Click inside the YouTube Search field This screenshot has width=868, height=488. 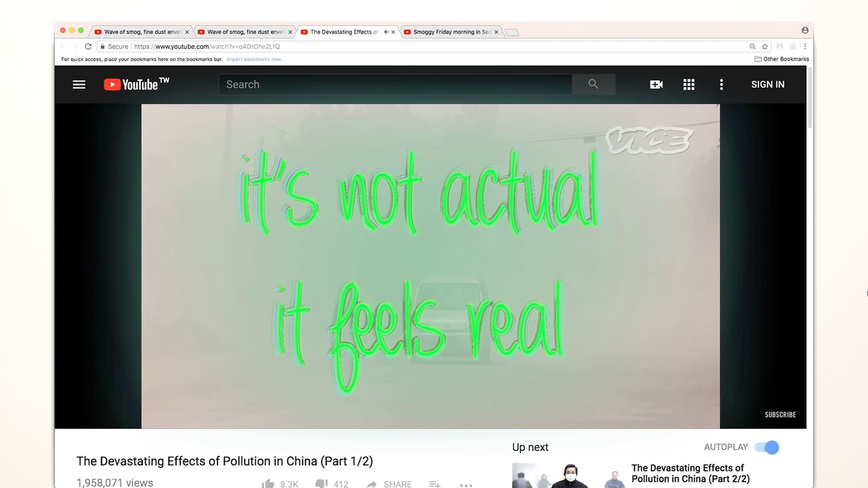coord(395,84)
